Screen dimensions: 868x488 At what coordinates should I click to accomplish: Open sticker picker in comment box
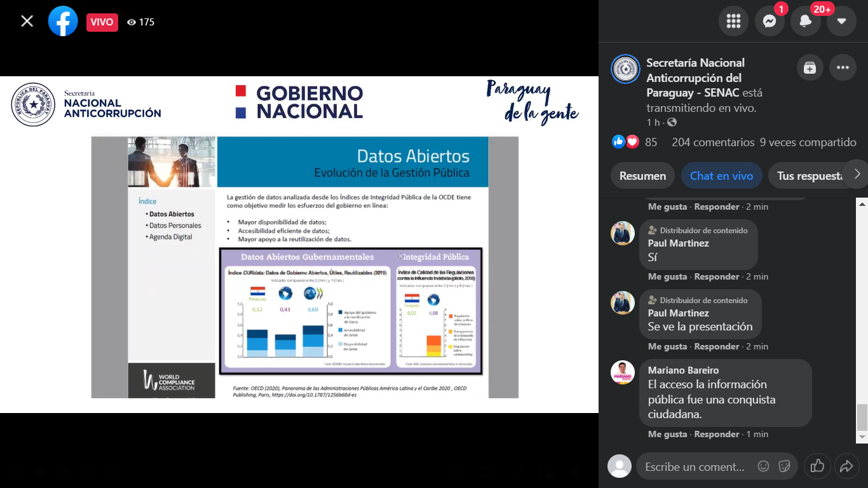pyautogui.click(x=784, y=466)
